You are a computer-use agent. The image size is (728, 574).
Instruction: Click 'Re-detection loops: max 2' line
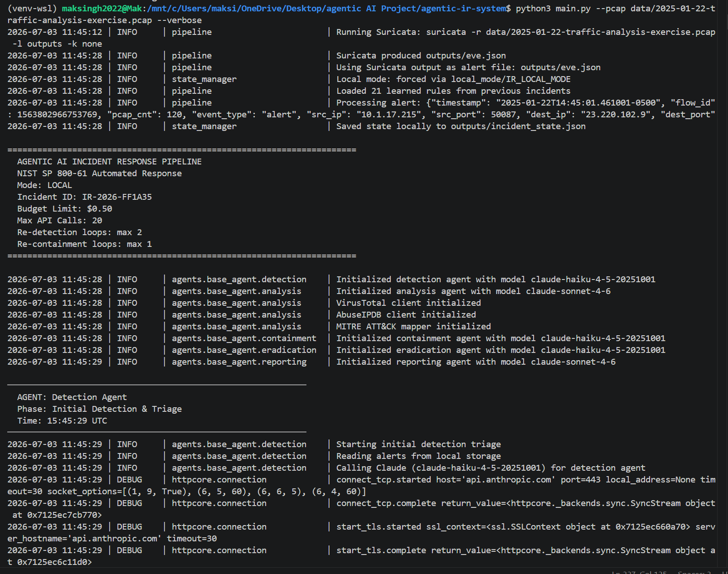pos(79,232)
